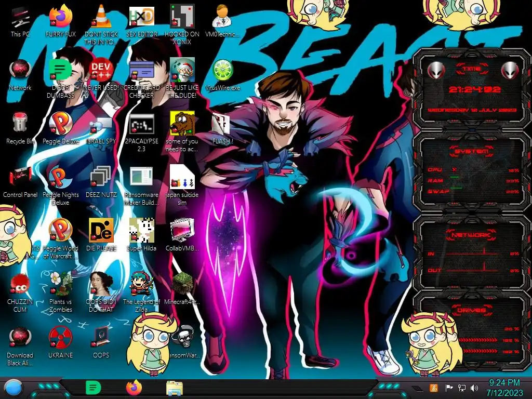Open the This PC desktop icon
Screen dimensions: 532x399
(x=20, y=20)
